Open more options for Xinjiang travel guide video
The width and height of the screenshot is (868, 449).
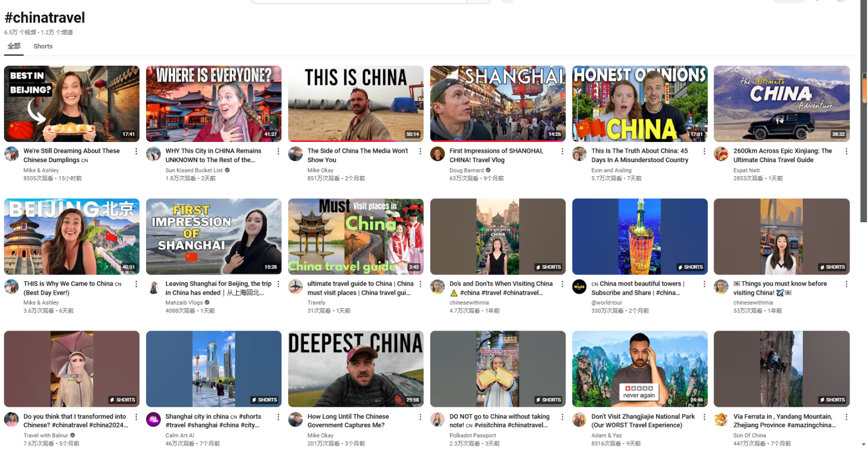click(846, 152)
